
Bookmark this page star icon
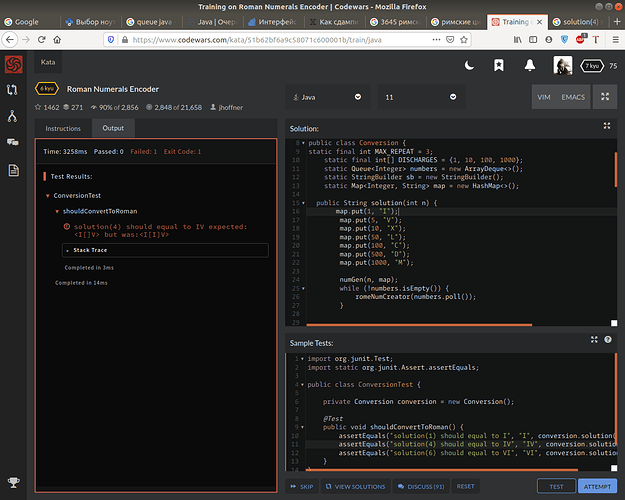coord(464,39)
